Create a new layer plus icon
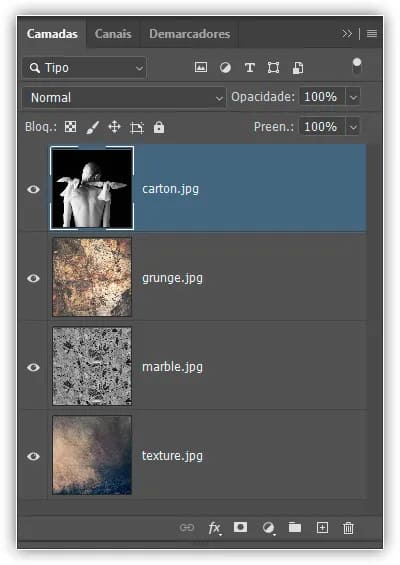 [x=322, y=528]
